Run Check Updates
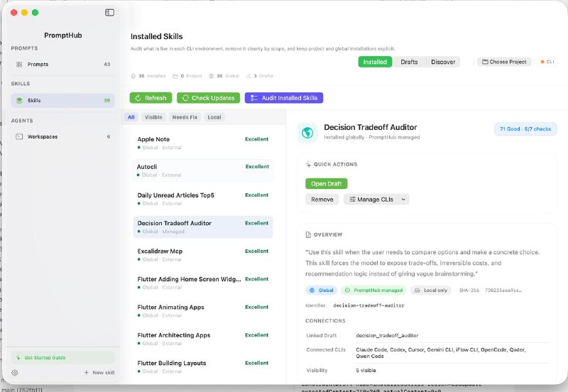The height and width of the screenshot is (392, 568). tap(208, 98)
